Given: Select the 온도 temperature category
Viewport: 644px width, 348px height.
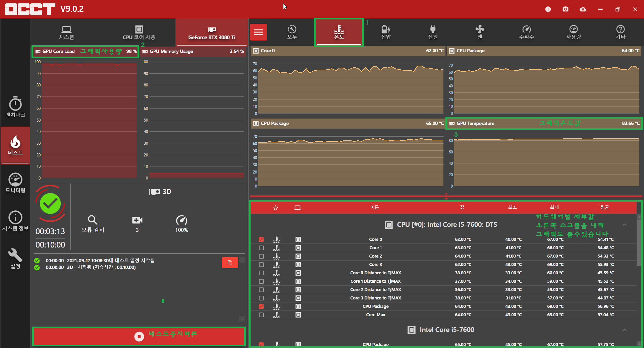Looking at the screenshot, I should pyautogui.click(x=339, y=32).
